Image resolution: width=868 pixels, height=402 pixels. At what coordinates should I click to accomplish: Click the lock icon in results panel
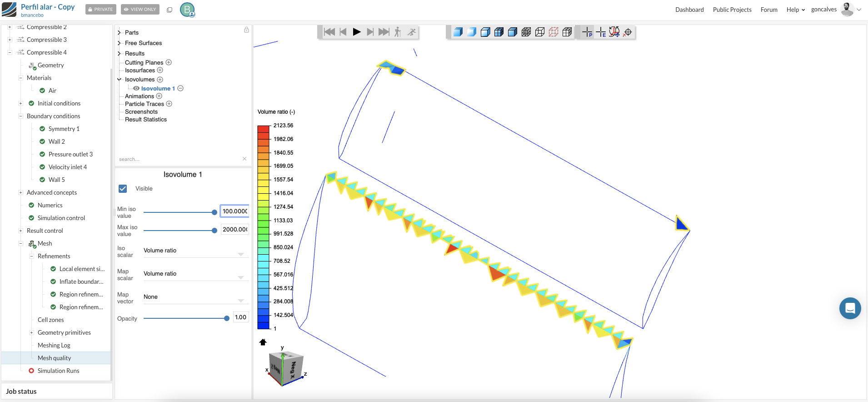(246, 30)
